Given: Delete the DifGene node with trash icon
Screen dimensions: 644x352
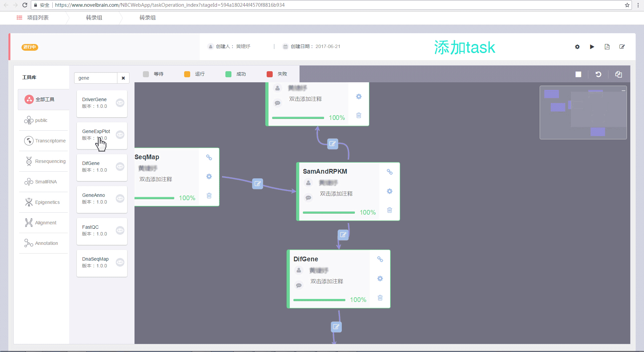Looking at the screenshot, I should 380,298.
